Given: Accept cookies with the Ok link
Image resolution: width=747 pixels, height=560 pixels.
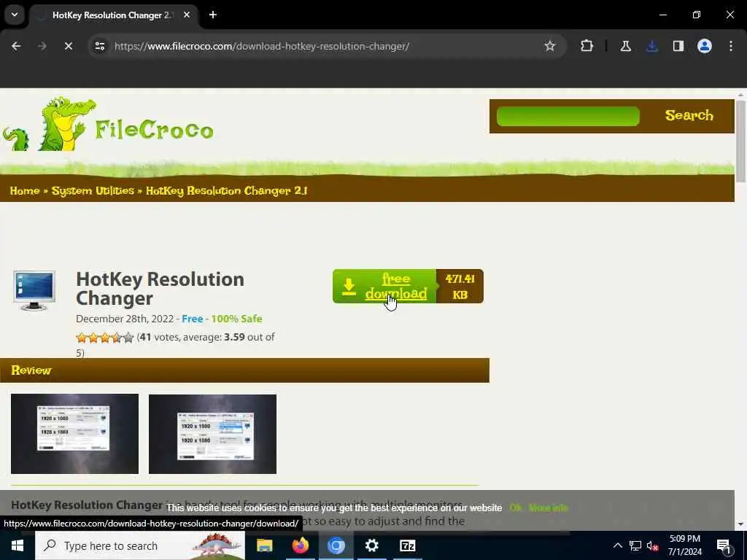Looking at the screenshot, I should click(x=515, y=508).
